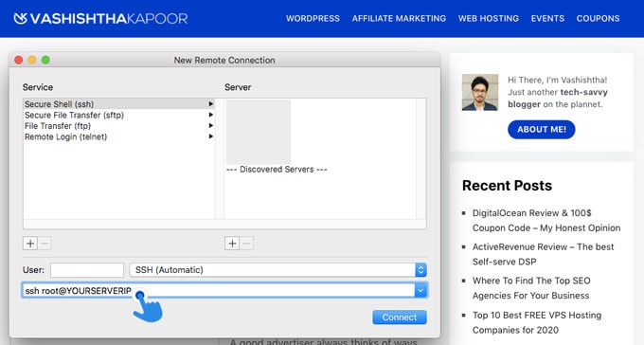The image size is (644, 345).
Task: Select Secure File Transfer (sftp) service
Action: (x=119, y=115)
